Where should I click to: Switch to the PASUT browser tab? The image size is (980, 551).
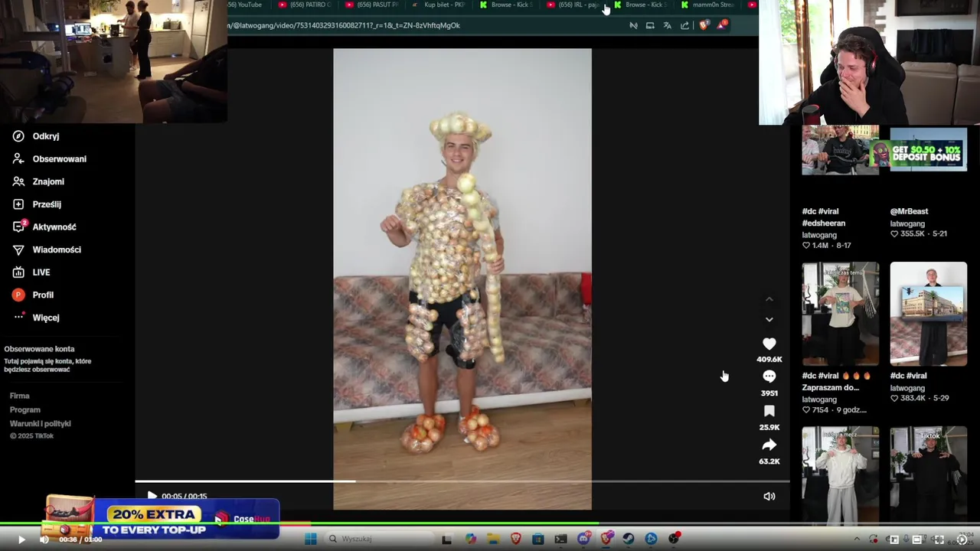372,5
